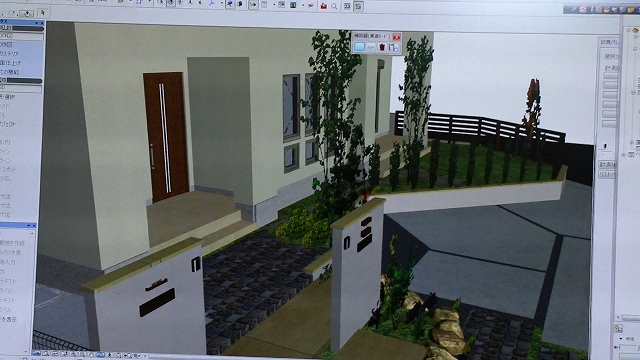Click the 計測 button in right panel
The image size is (640, 360).
click(607, 164)
